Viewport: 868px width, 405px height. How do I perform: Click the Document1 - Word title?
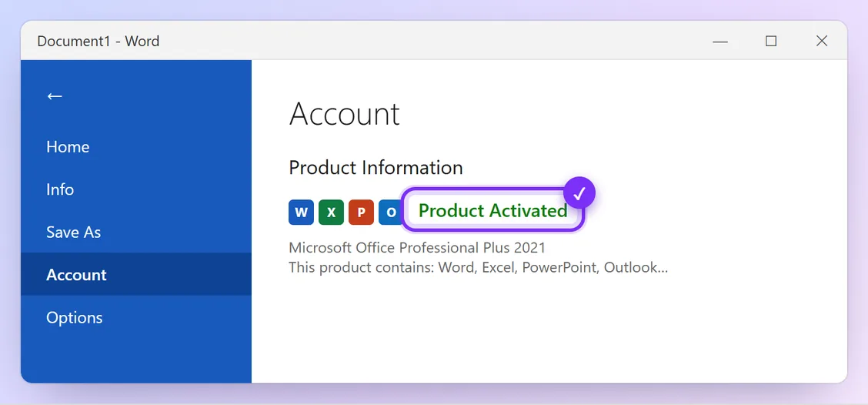(x=98, y=41)
